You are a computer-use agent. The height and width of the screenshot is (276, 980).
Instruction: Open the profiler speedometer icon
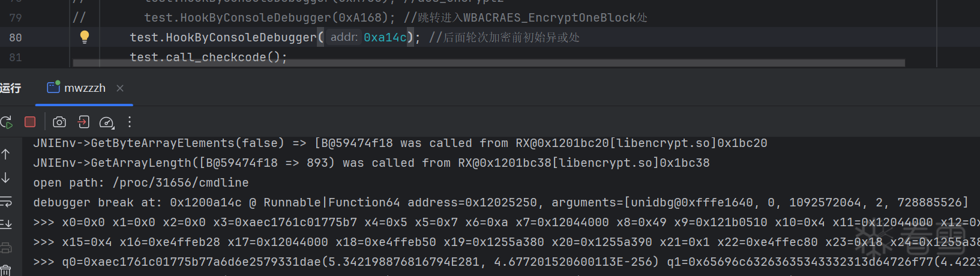(x=106, y=122)
